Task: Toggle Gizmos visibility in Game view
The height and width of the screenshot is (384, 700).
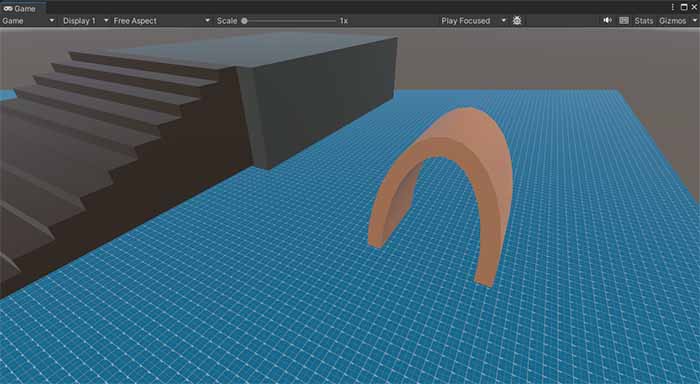Action: [672, 21]
